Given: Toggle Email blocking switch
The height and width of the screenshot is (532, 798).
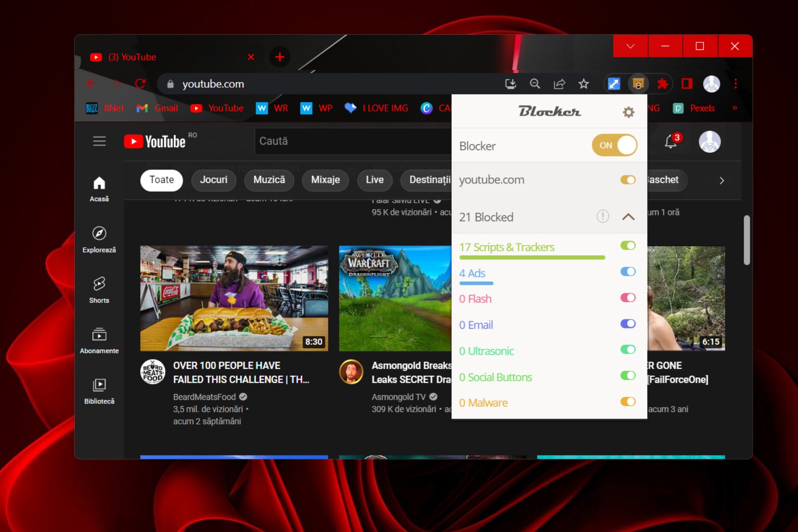Looking at the screenshot, I should 628,323.
